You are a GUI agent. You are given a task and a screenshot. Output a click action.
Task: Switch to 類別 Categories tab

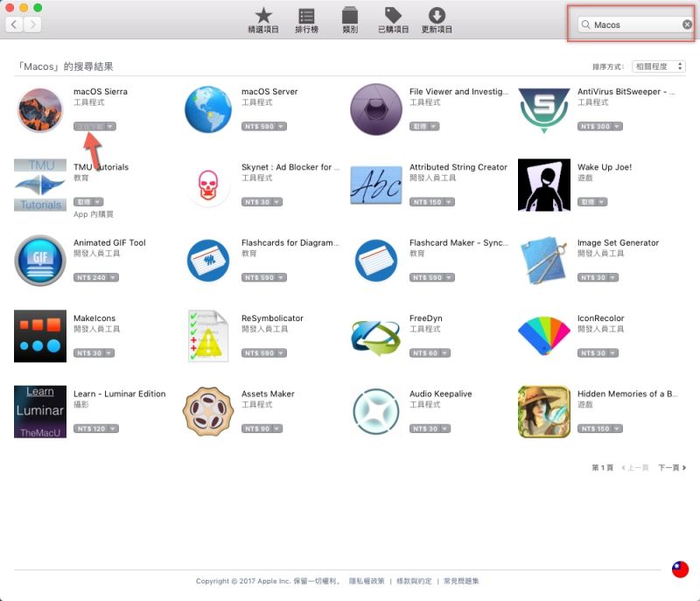click(350, 20)
